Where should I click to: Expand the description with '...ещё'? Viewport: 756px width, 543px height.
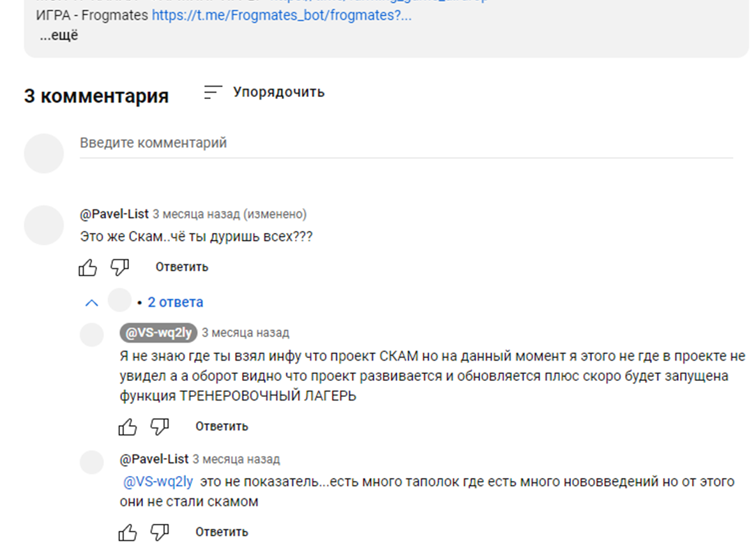59,35
